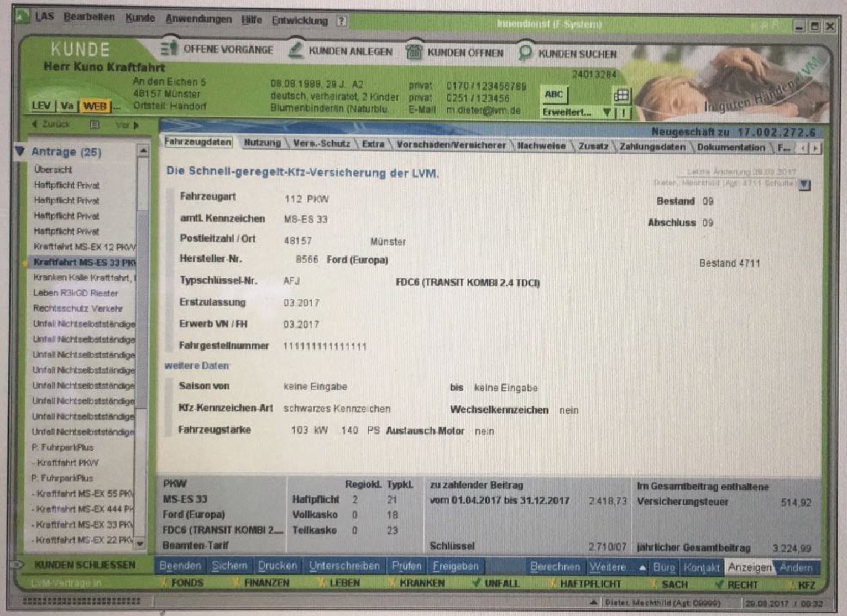Image resolution: width=847 pixels, height=616 pixels.
Task: Click the LEBEN contract indicator
Action: click(338, 583)
